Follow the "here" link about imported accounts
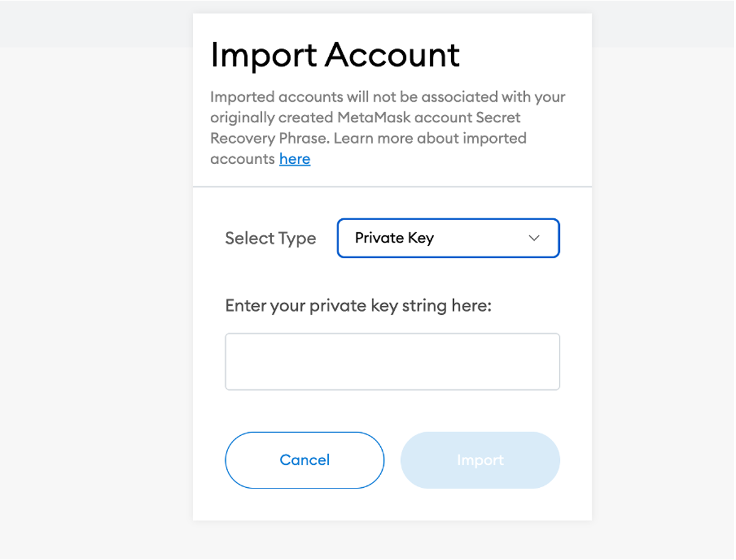This screenshot has width=736, height=560. 295,159
